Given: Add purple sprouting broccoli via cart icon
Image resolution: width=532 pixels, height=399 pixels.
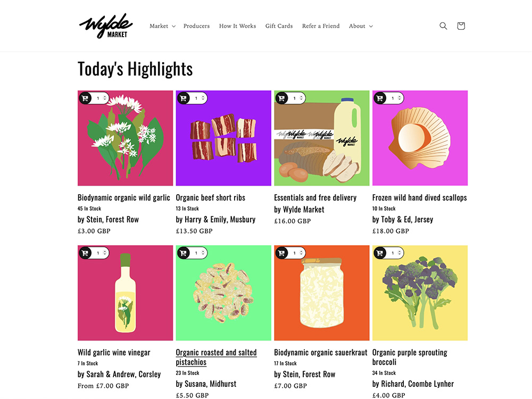Looking at the screenshot, I should [x=380, y=253].
